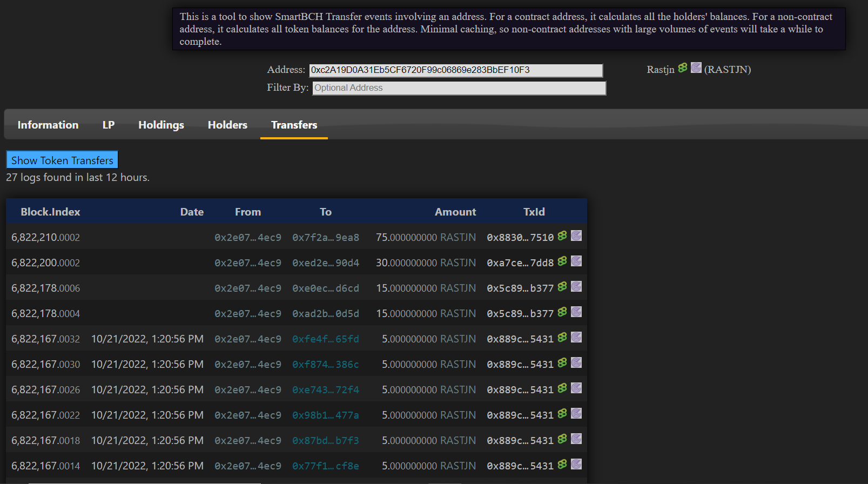Image resolution: width=868 pixels, height=484 pixels.
Task: Click green icon in row 6,822,200.0002
Action: click(562, 261)
